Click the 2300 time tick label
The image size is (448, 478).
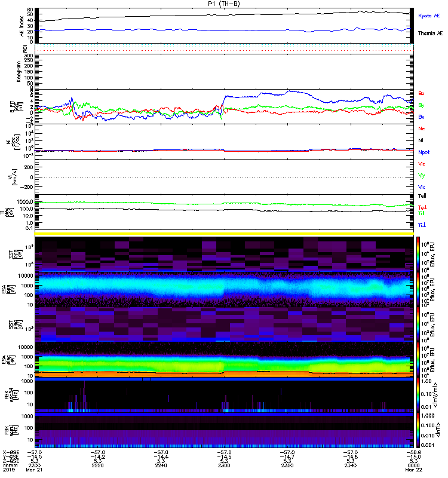225,465
